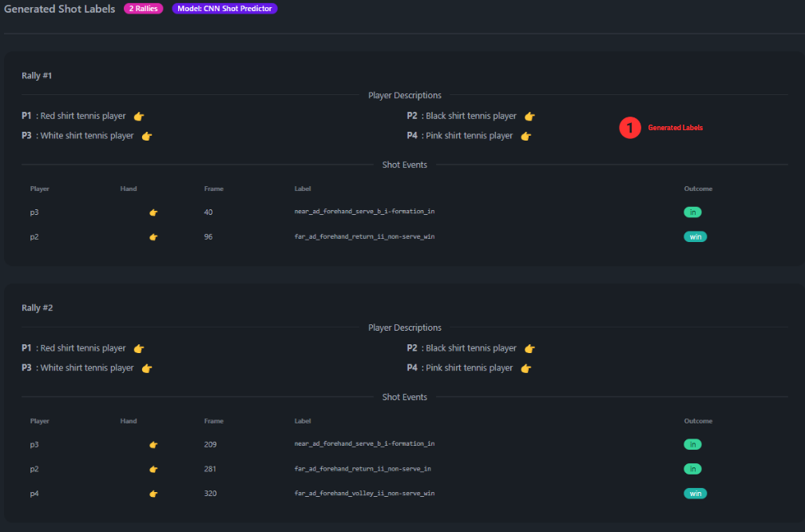
Task: Click the "in" outcome badge for frame 40
Action: pyautogui.click(x=692, y=212)
